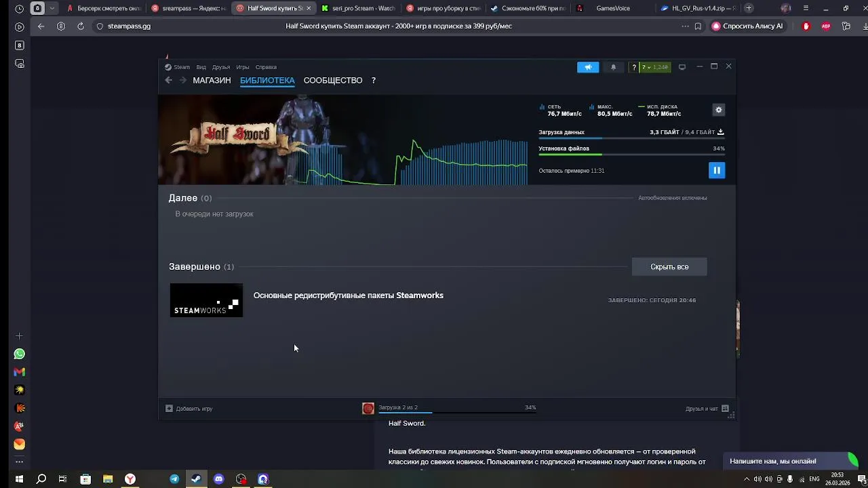The image size is (868, 488).
Task: Click the Half Sword download banner
Action: 343,140
